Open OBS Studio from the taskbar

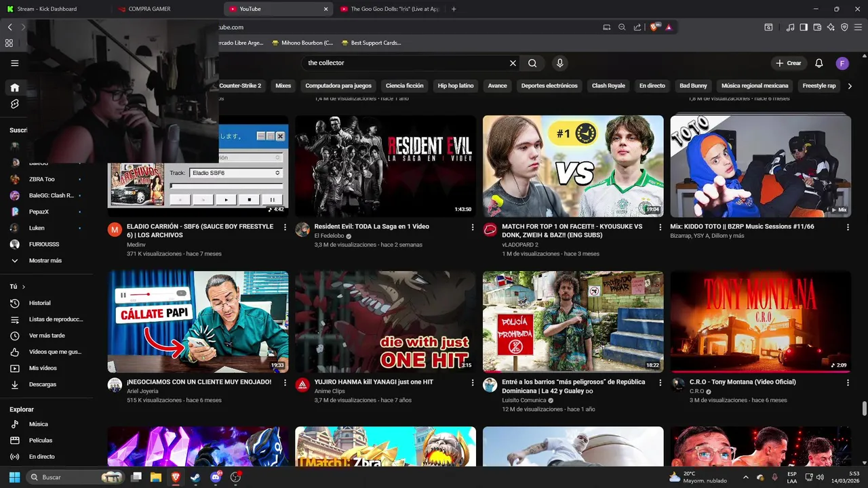(235, 477)
